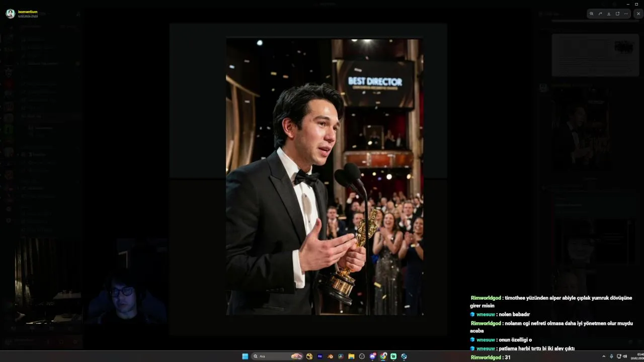This screenshot has width=644, height=362.
Task: Click the microphone icon in system tray
Action: point(611,356)
